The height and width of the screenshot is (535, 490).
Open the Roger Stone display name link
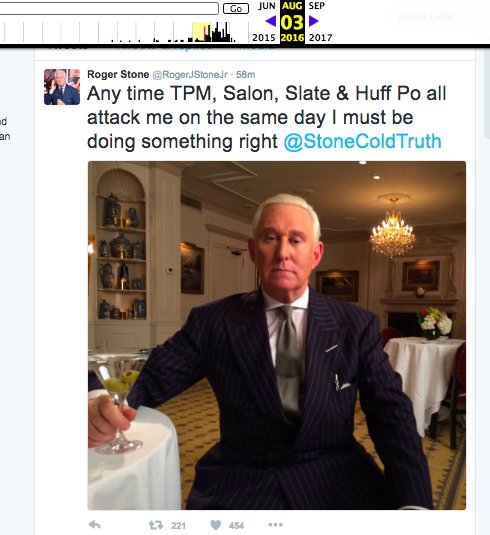coord(118,74)
